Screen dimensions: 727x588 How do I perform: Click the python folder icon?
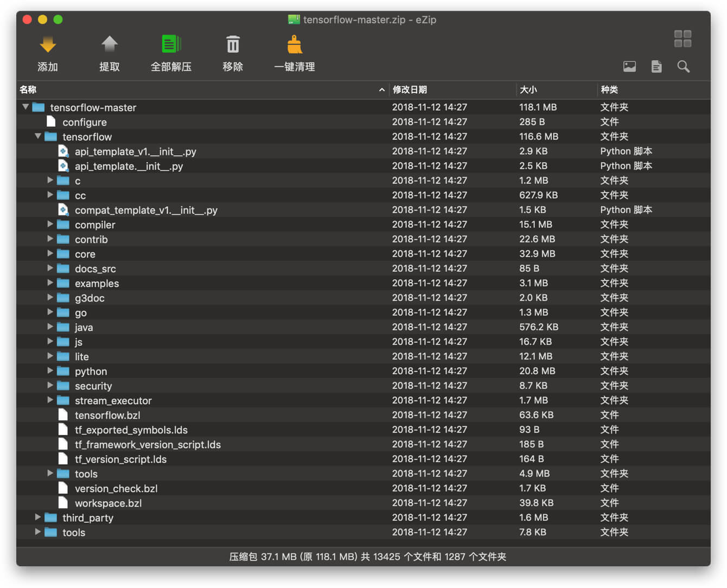(63, 370)
